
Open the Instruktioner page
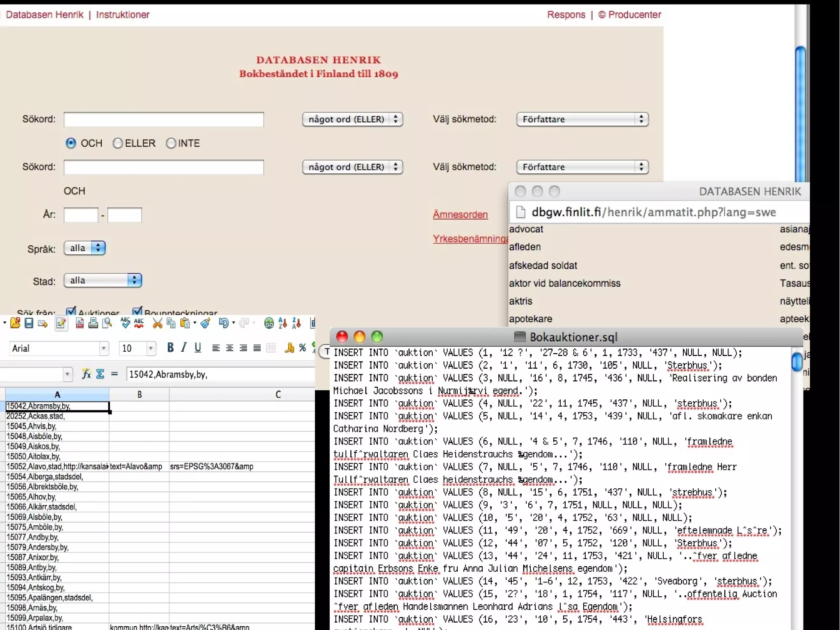click(123, 15)
